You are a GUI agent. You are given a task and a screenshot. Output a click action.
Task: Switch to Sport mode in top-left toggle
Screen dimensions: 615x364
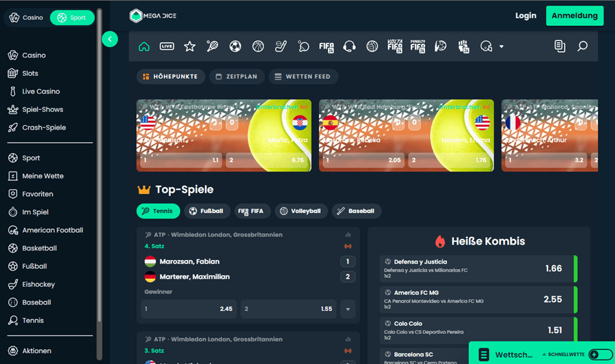[72, 18]
